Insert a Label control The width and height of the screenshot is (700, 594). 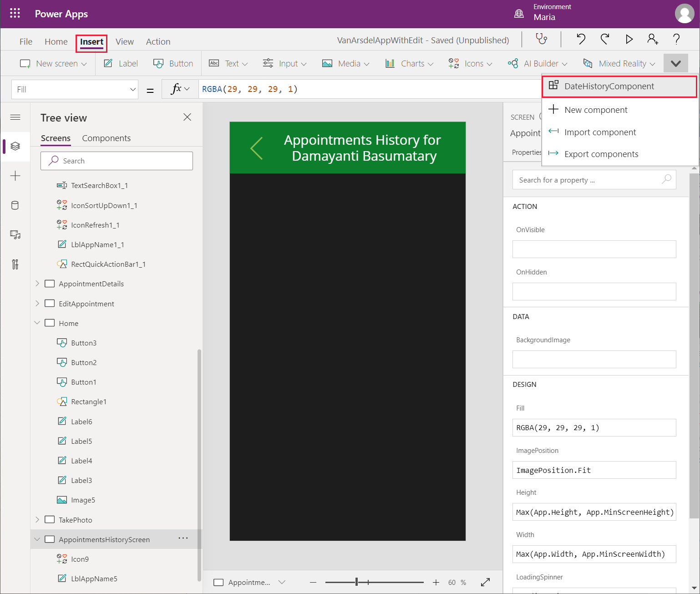pyautogui.click(x=121, y=64)
